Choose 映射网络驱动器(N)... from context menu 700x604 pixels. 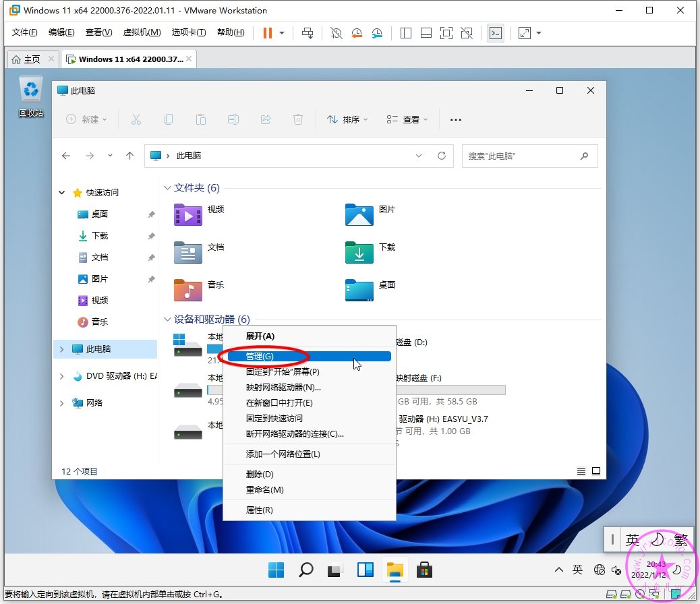tap(310, 387)
